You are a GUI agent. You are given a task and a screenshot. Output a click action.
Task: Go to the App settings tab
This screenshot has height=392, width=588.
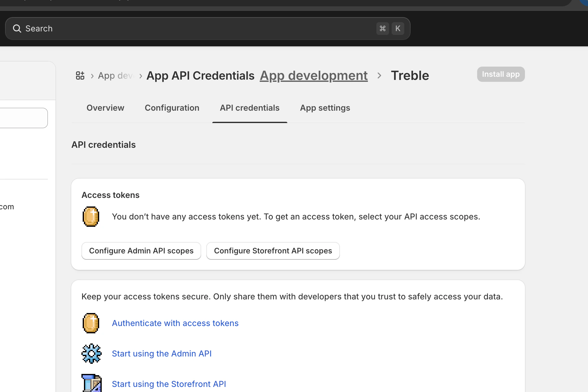coord(325,108)
